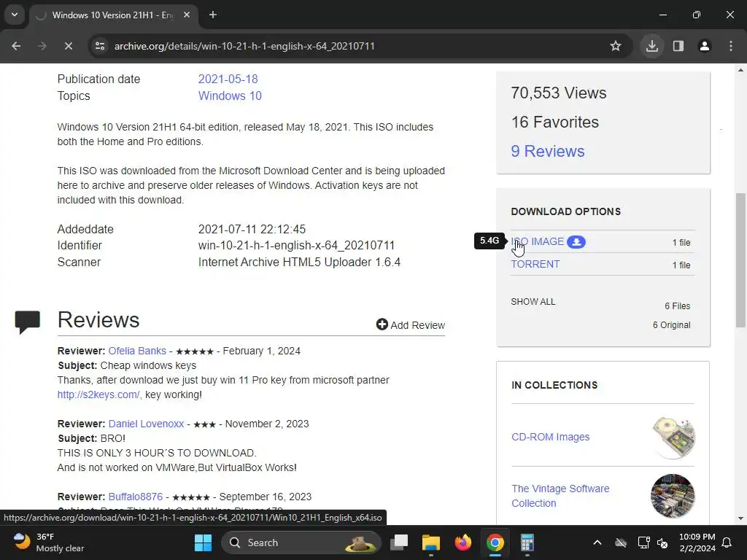Screen dimensions: 747x560
Task: Open Chrome profile icon
Action: 705,46
